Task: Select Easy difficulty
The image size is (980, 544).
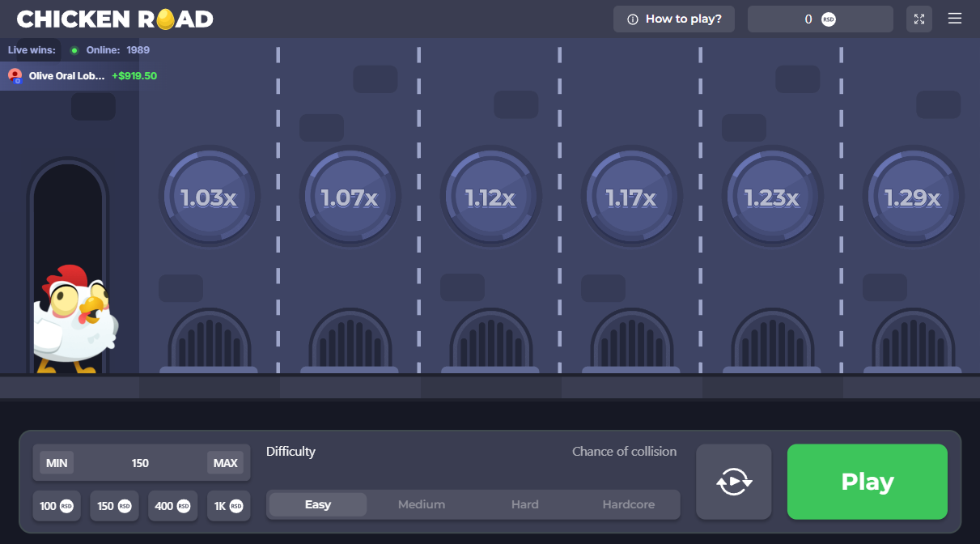Action: 318,504
